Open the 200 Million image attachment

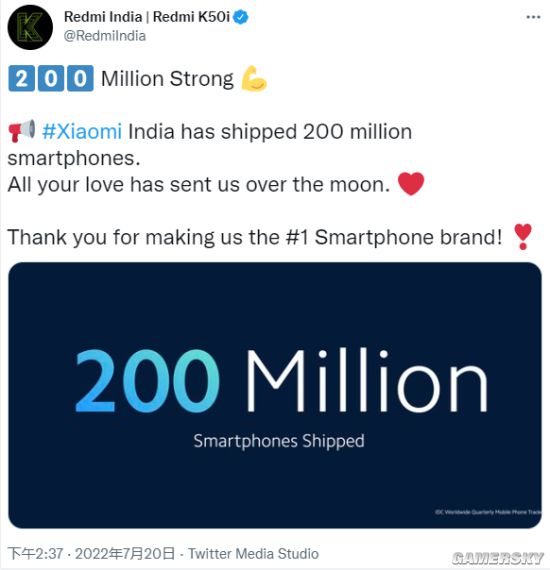(275, 395)
